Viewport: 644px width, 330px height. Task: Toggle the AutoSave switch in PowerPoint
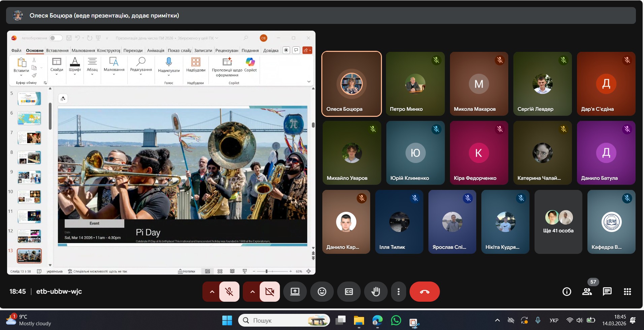click(56, 38)
